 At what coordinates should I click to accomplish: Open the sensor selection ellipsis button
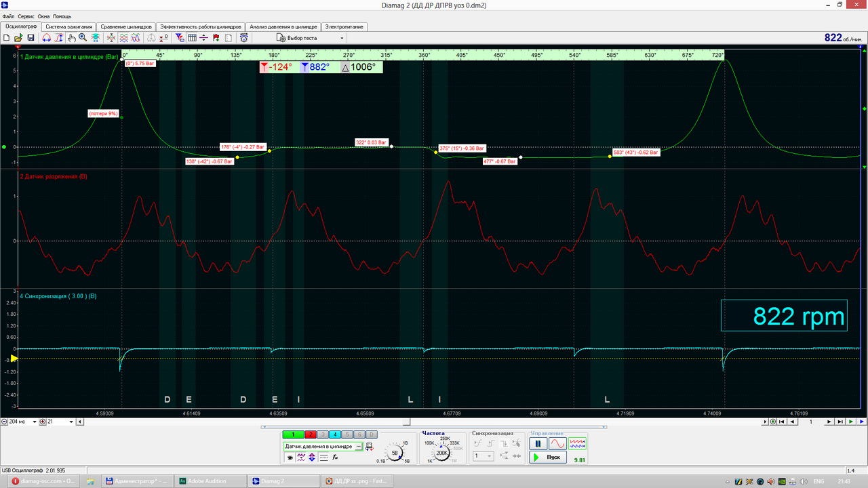(359, 447)
